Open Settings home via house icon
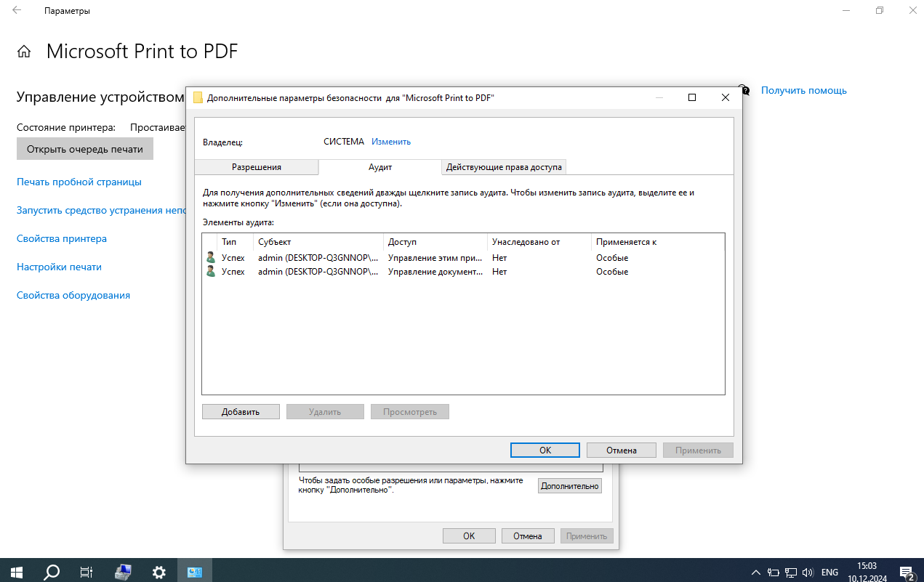Viewport: 924px width, 582px height. point(24,52)
